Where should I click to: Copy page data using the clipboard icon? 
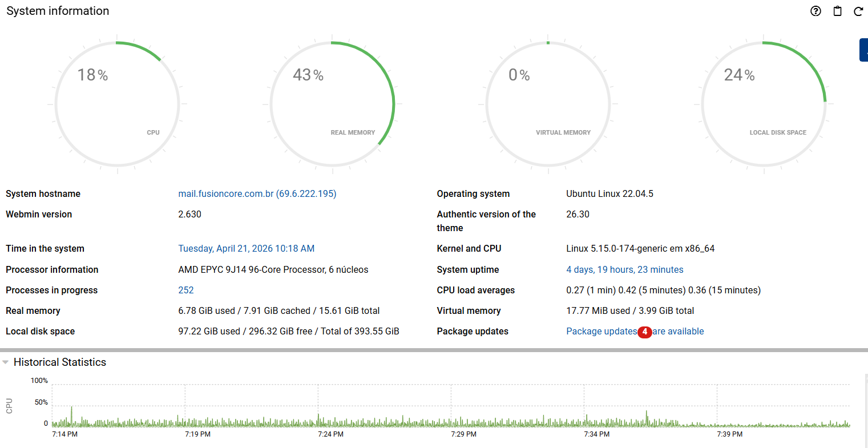tap(837, 11)
